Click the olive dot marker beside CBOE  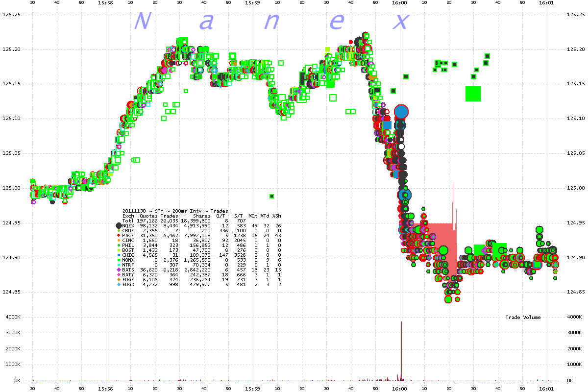[118, 230]
